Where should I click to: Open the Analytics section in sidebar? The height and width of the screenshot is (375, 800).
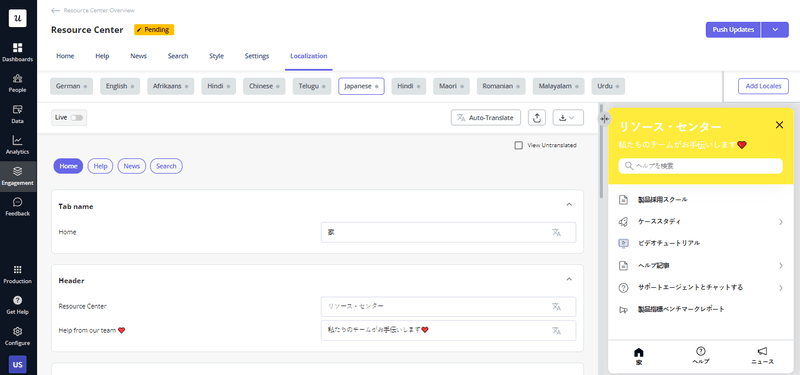(17, 145)
